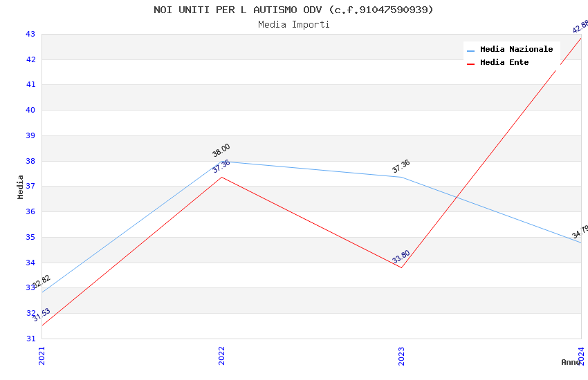The height and width of the screenshot is (380, 588).
Task: Click the 40 tick on the y-axis
Action: tap(30, 111)
